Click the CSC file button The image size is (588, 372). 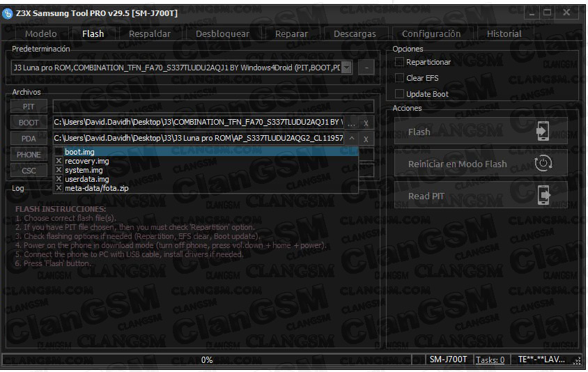pyautogui.click(x=29, y=171)
